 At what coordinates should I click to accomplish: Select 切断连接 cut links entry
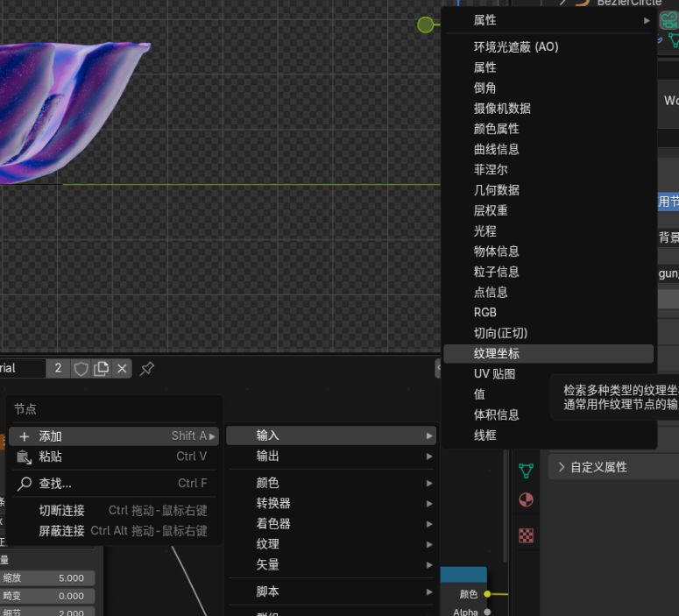[114, 510]
